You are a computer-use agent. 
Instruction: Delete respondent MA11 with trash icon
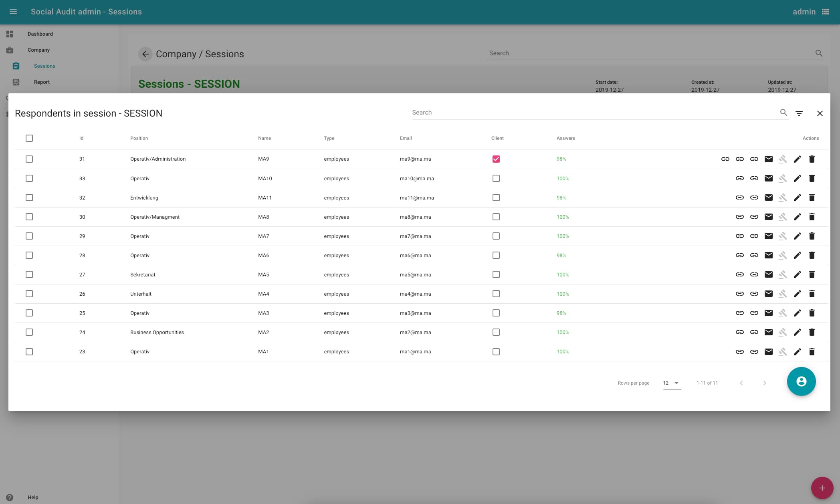pos(812,198)
